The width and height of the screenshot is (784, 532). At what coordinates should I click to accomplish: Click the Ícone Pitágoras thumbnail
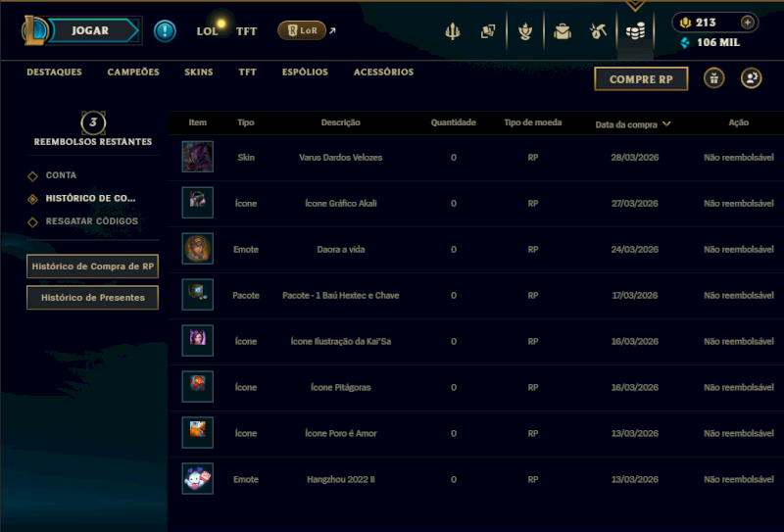point(198,386)
